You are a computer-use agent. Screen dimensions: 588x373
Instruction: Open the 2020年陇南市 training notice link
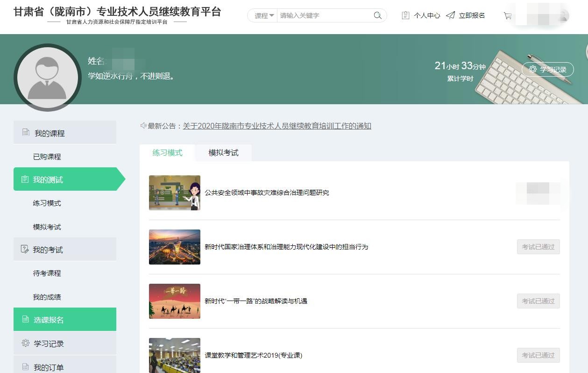point(277,126)
